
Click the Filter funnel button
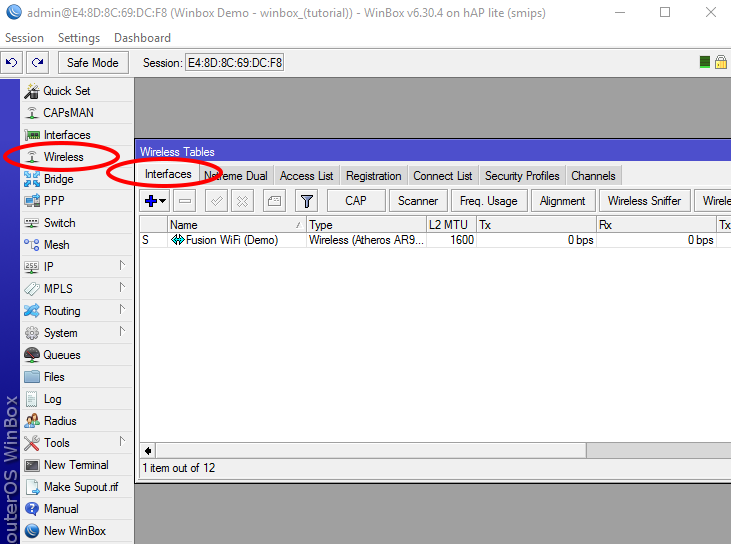click(307, 201)
